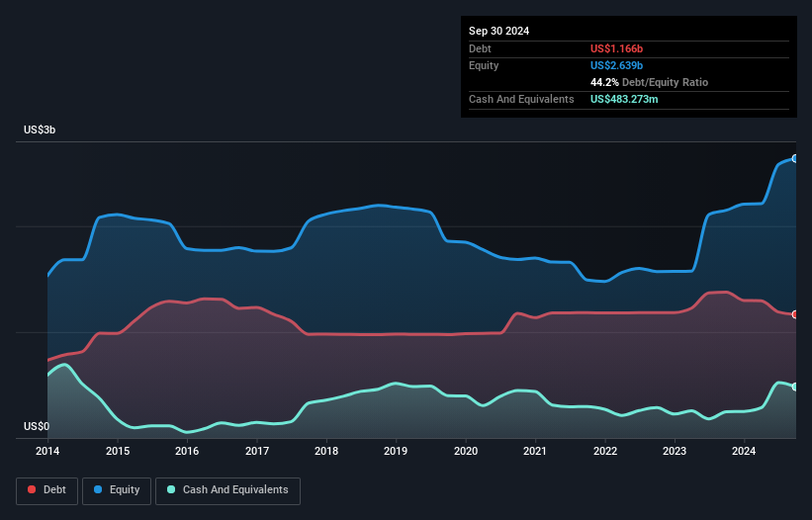The image size is (812, 520).
Task: Click the 2022 x-axis label
Action: click(x=605, y=451)
